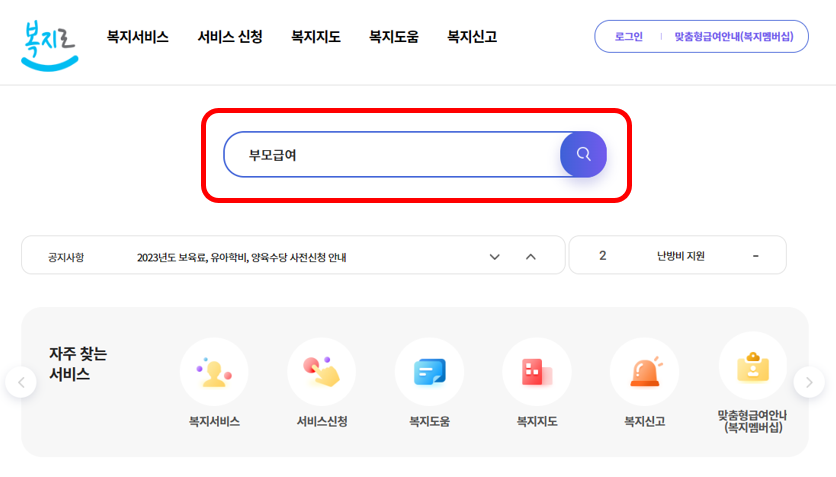Open the 복지지도 building icon
836x477 pixels.
(x=537, y=372)
